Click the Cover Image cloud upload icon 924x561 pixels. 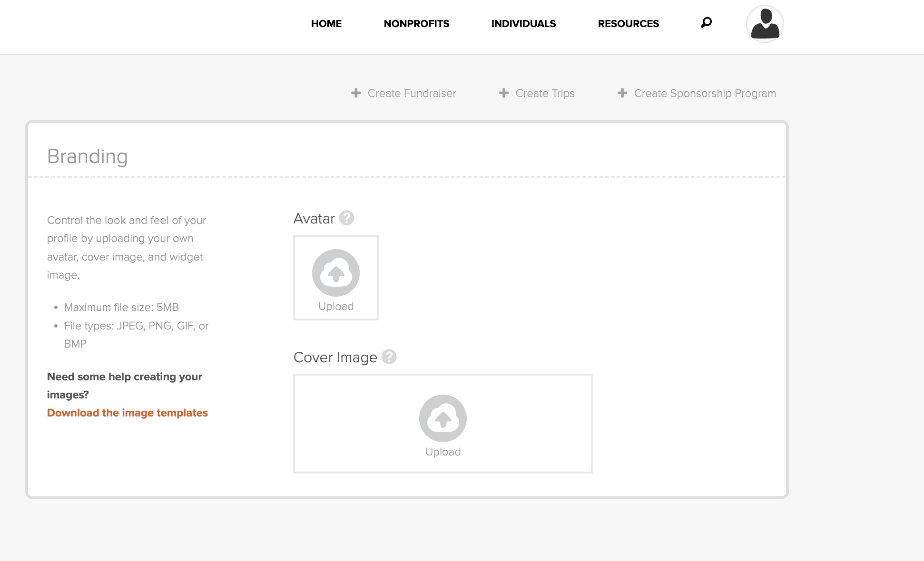coord(443,418)
